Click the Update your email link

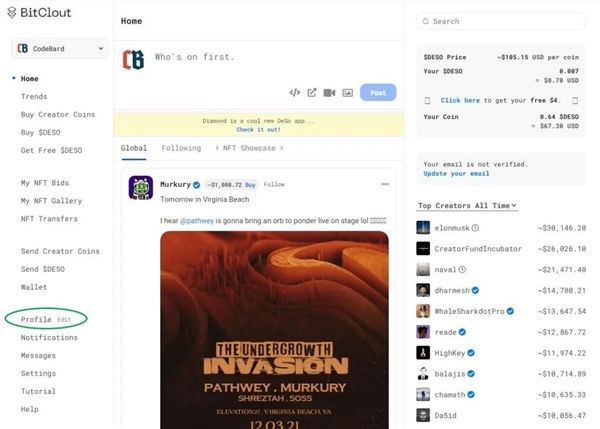456,174
